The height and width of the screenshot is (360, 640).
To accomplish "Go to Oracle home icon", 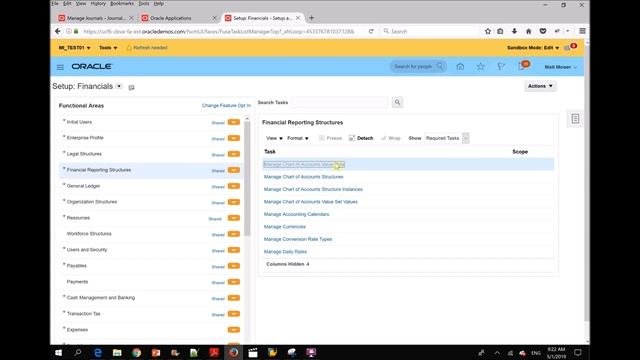I will pos(460,67).
